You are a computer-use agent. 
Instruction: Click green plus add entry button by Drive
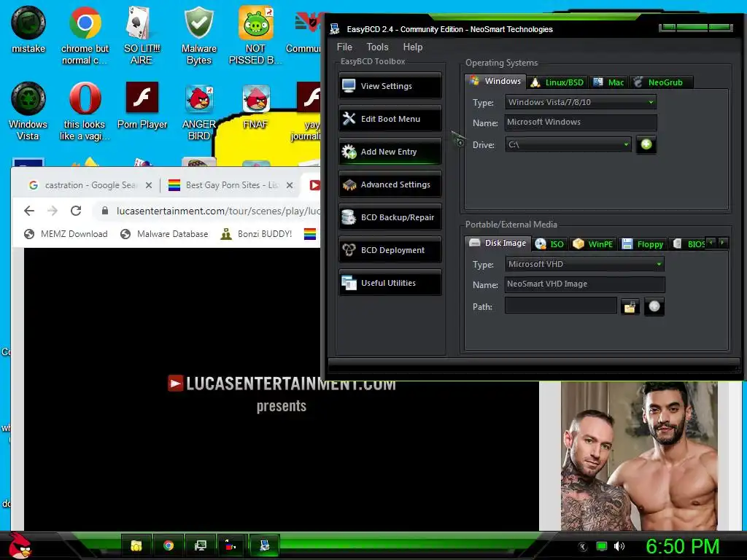[x=646, y=144]
